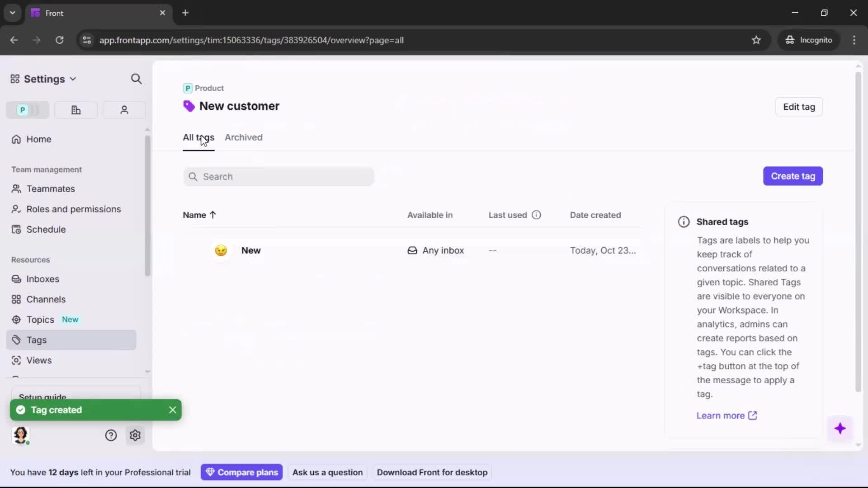This screenshot has width=868, height=488.
Task: Open the Settings workspace dropdown chevron
Action: coord(73,79)
